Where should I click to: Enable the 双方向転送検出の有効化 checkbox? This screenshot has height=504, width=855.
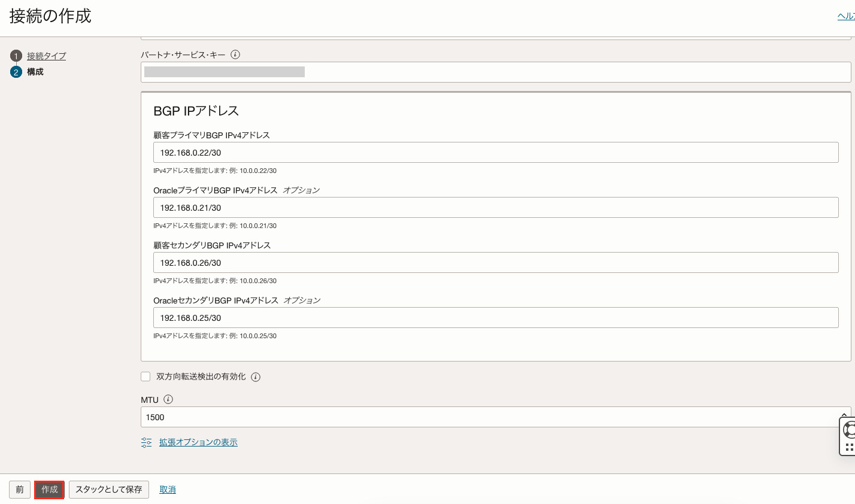coord(145,377)
